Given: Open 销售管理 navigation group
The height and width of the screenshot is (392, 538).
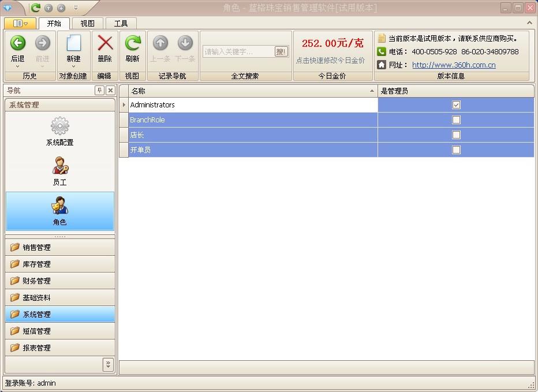Looking at the screenshot, I should (x=60, y=248).
